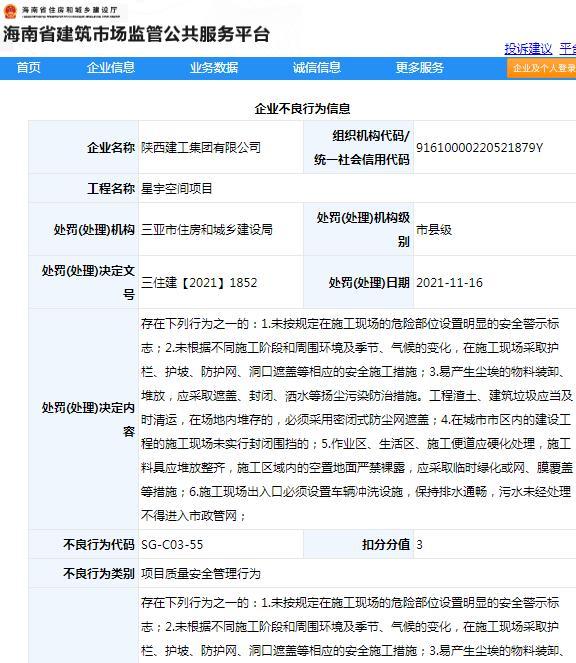Select the deduction score value 3
This screenshot has height=663, width=576.
click(x=419, y=545)
